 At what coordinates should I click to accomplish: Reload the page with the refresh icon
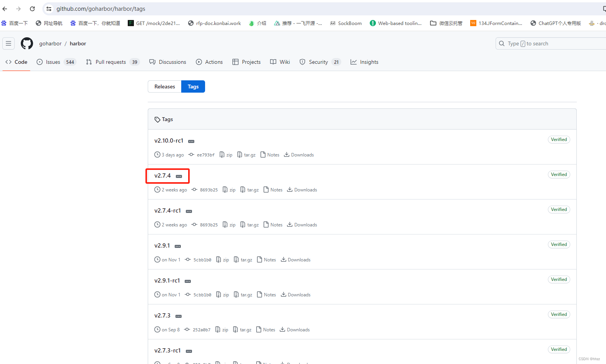[32, 9]
